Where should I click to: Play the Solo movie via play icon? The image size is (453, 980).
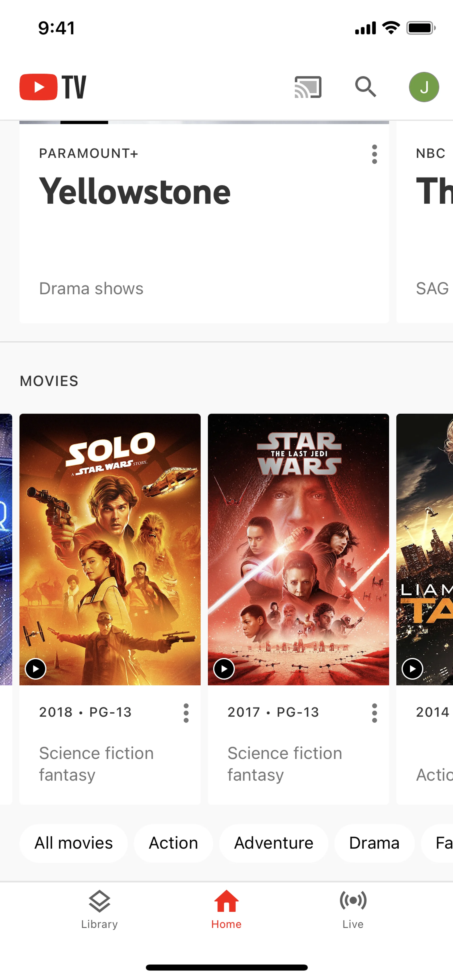(x=36, y=668)
